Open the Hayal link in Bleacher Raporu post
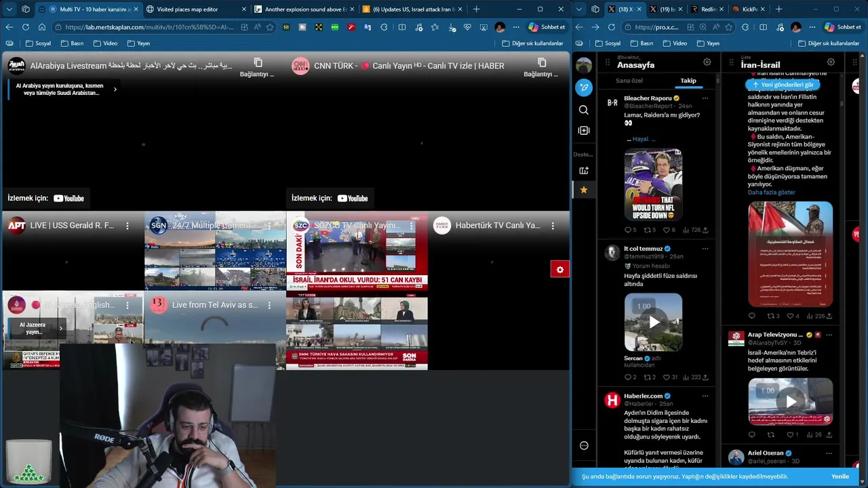The height and width of the screenshot is (488, 868). click(640, 139)
